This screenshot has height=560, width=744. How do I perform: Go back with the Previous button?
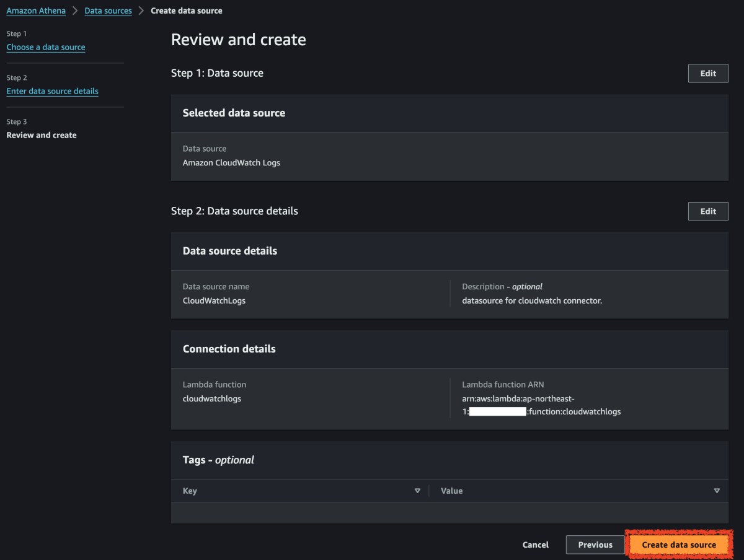pos(595,545)
